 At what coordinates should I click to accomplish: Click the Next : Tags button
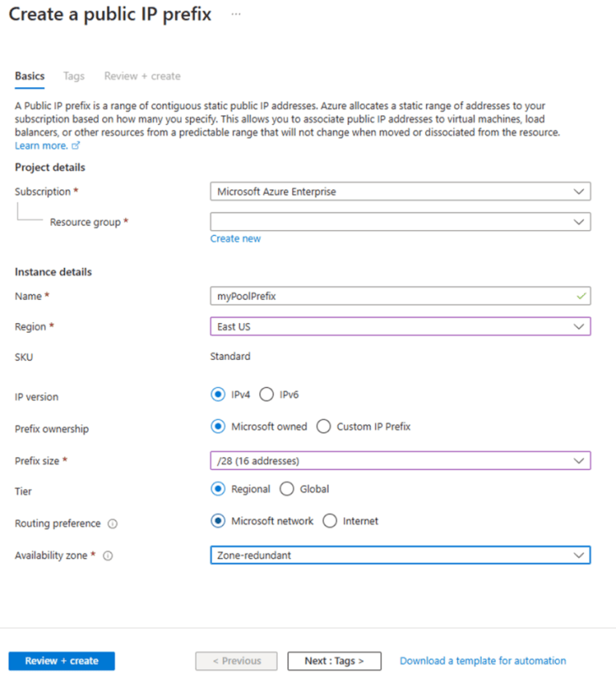(334, 661)
